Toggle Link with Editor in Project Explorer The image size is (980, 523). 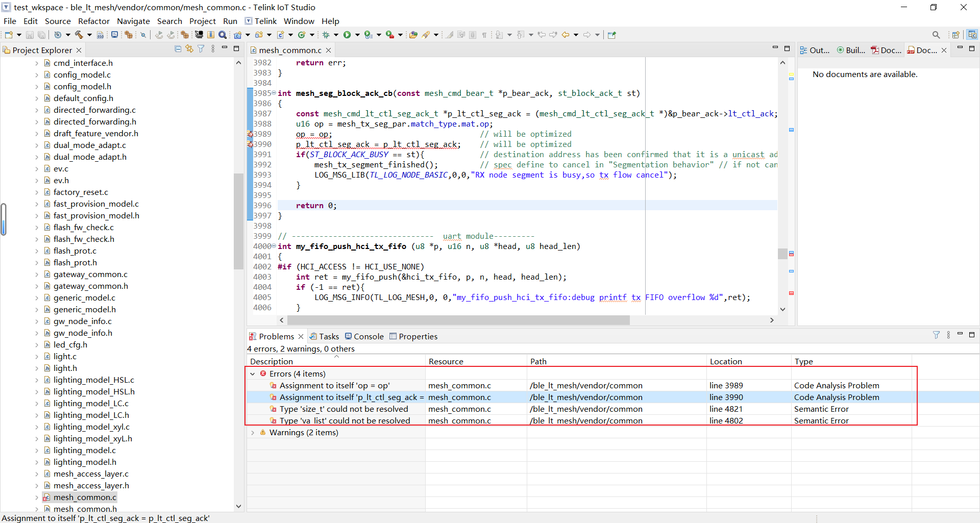click(x=189, y=49)
